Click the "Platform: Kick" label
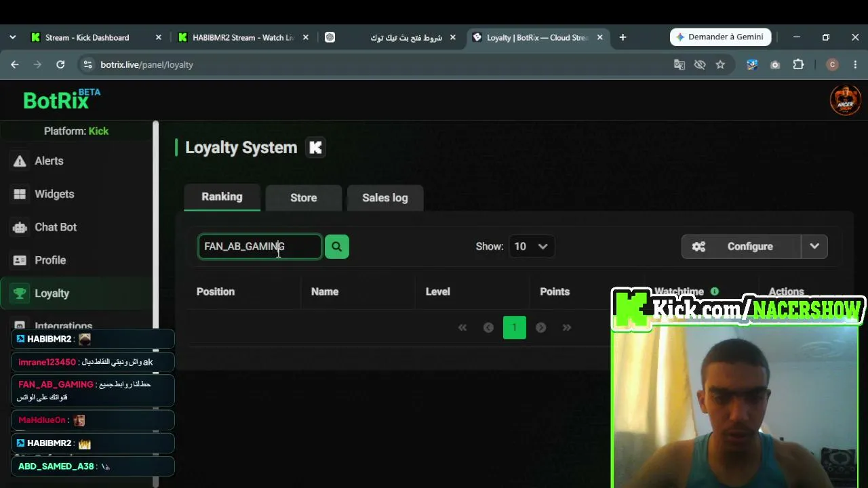Screen dimensions: 868x488 76,131
